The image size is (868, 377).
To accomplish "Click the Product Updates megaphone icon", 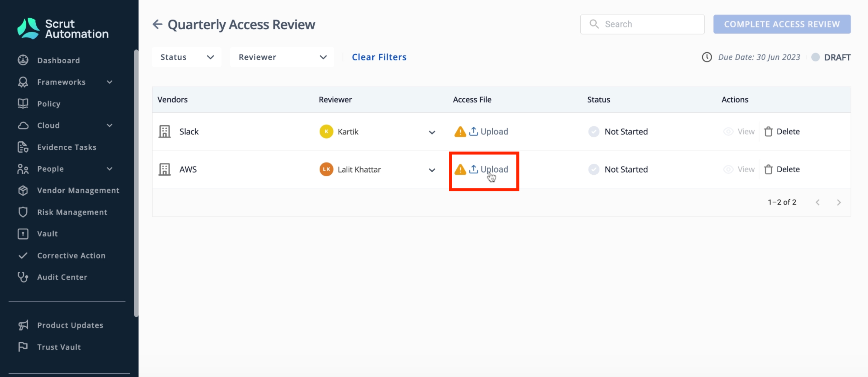I will [x=23, y=325].
